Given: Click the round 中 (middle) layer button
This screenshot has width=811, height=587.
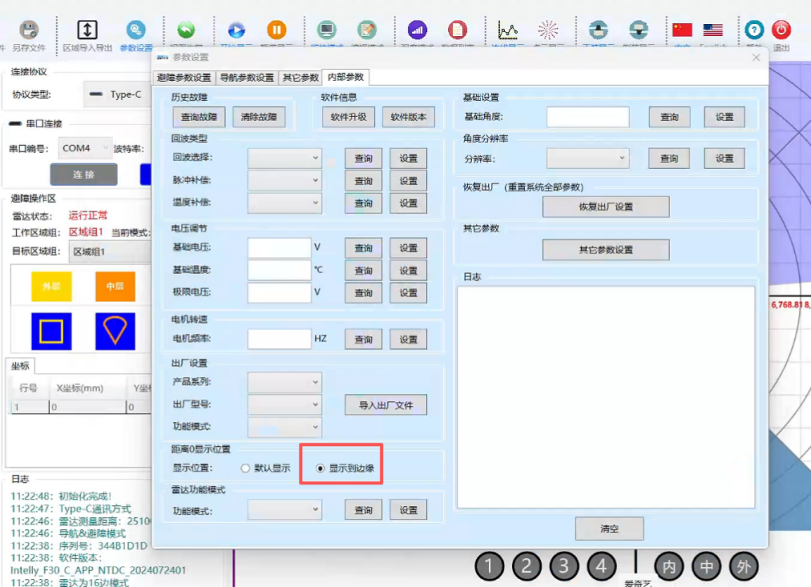Looking at the screenshot, I should [x=707, y=567].
